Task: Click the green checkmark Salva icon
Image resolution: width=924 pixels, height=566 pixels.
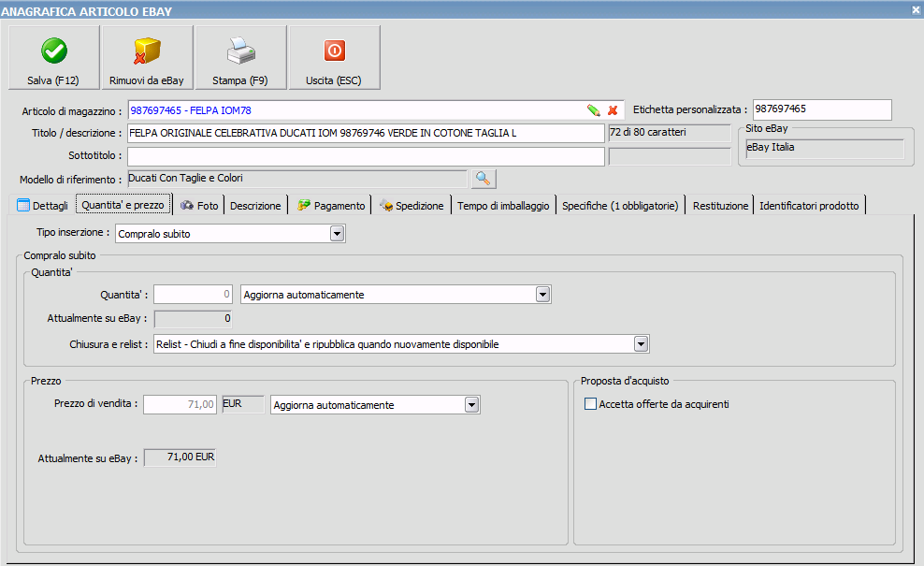Action: point(53,51)
